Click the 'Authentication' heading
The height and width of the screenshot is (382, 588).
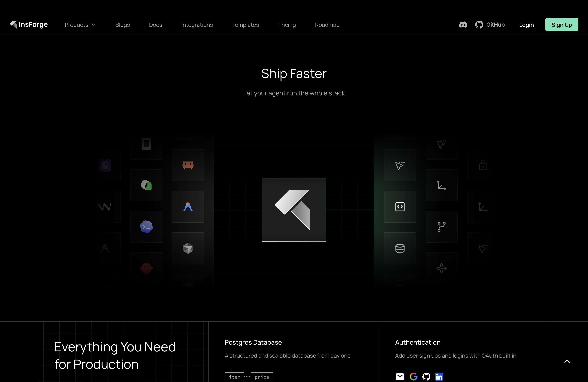[x=418, y=342]
